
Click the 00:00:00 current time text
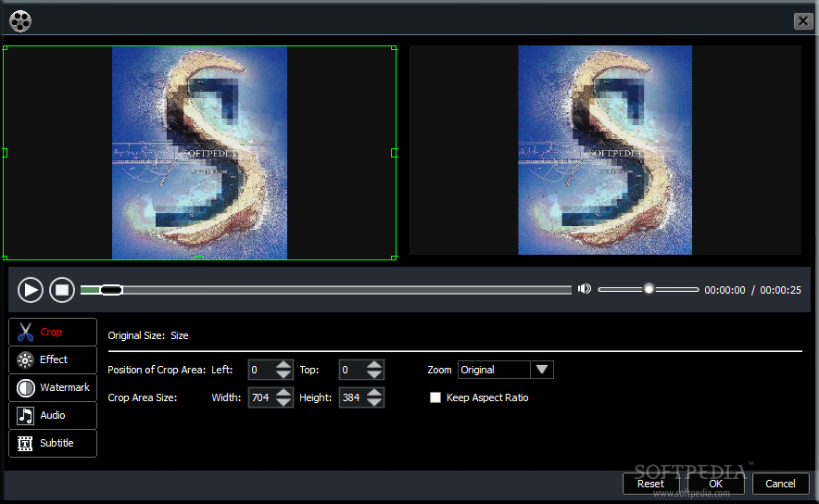(724, 290)
